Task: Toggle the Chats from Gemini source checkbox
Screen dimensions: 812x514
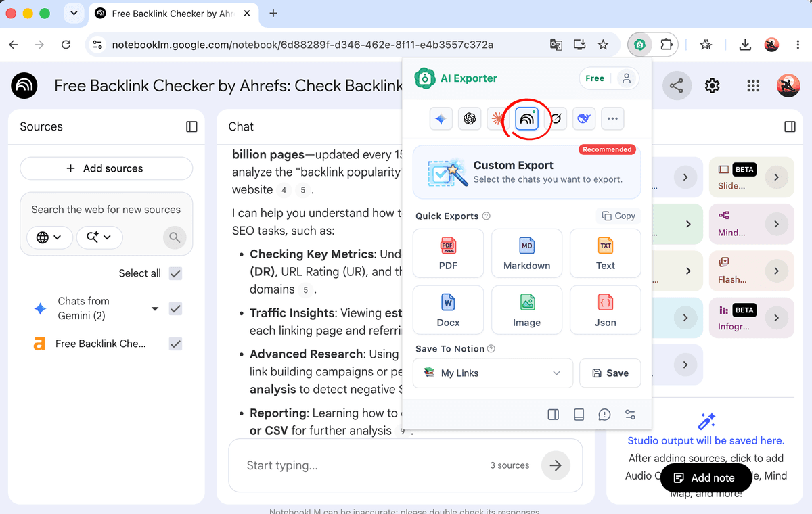Action: click(x=176, y=308)
